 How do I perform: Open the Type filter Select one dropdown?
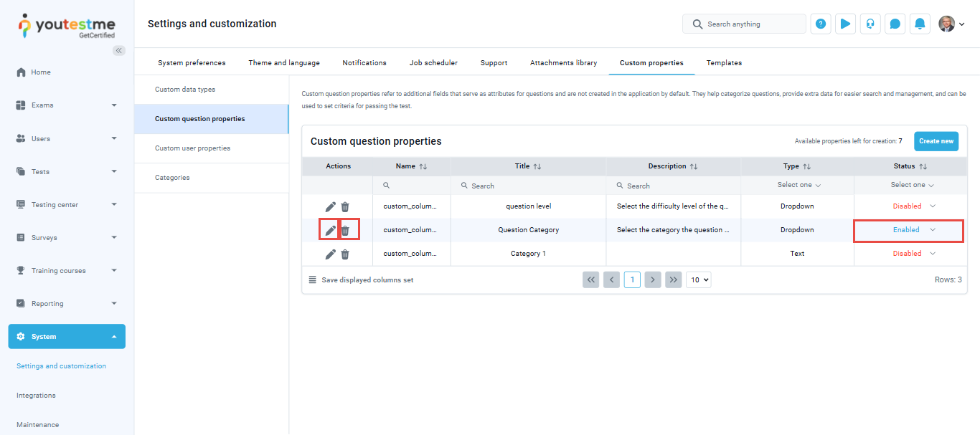click(798, 185)
